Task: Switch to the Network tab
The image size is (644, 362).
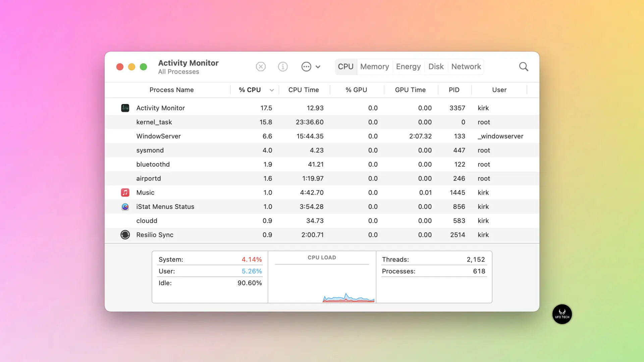Action: pos(466,67)
